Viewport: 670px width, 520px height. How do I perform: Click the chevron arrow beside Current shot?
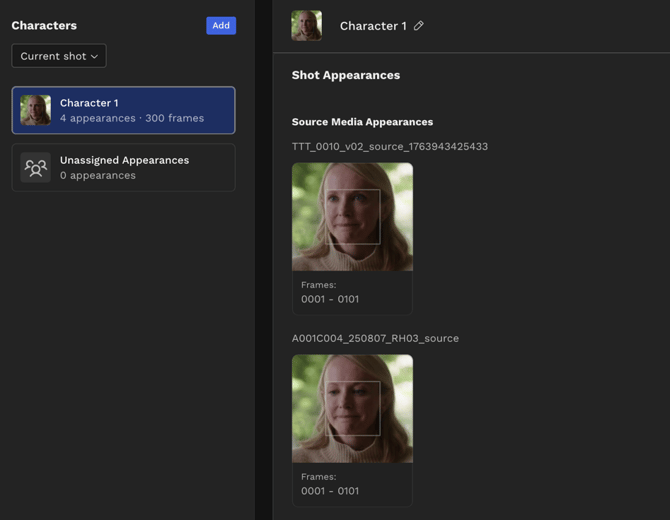click(x=95, y=57)
